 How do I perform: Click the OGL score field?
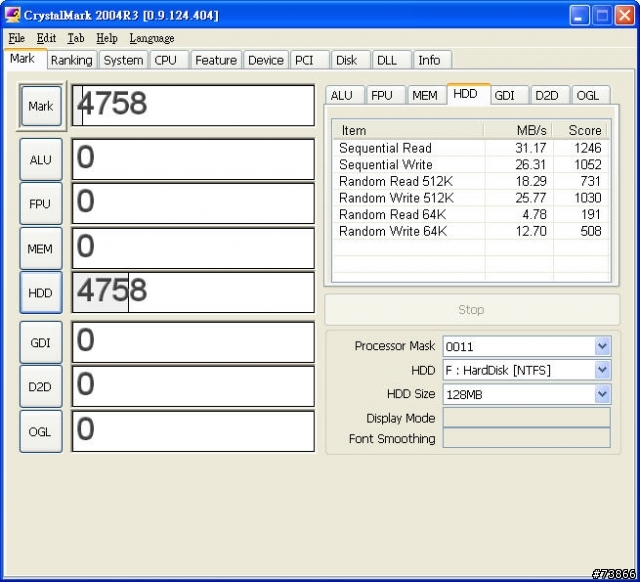(193, 431)
